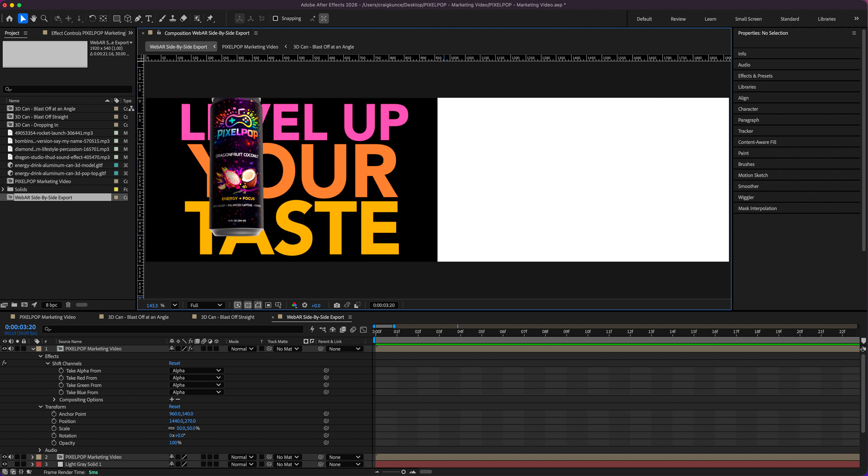Collapse the Shift Channels effect group
This screenshot has height=476, width=868.
[48, 364]
